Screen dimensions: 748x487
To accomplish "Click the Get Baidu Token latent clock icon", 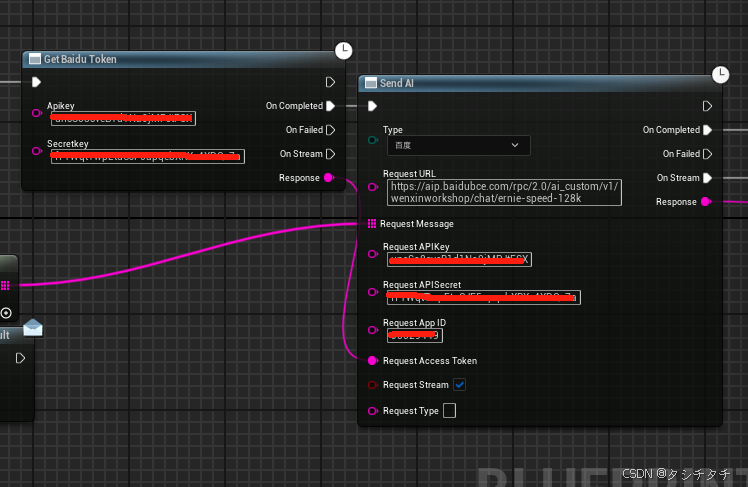I will tap(343, 51).
